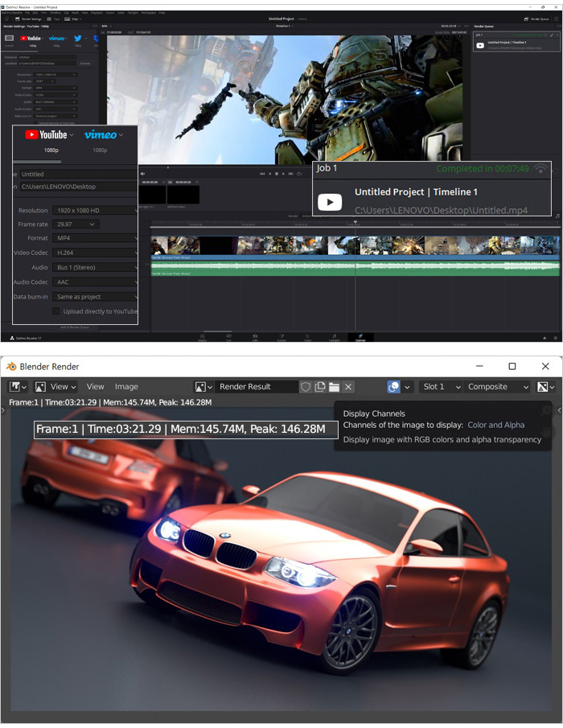563x728 pixels.
Task: Click the play reverse transport button
Action: click(x=269, y=174)
